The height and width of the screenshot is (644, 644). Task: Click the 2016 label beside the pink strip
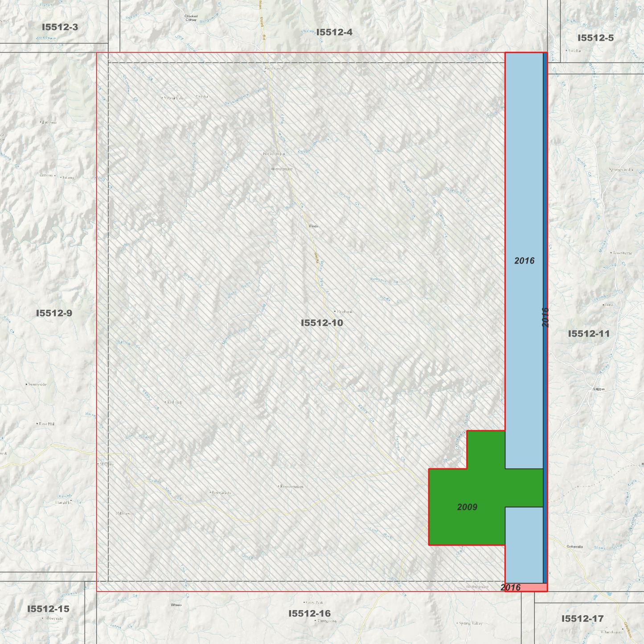(510, 587)
